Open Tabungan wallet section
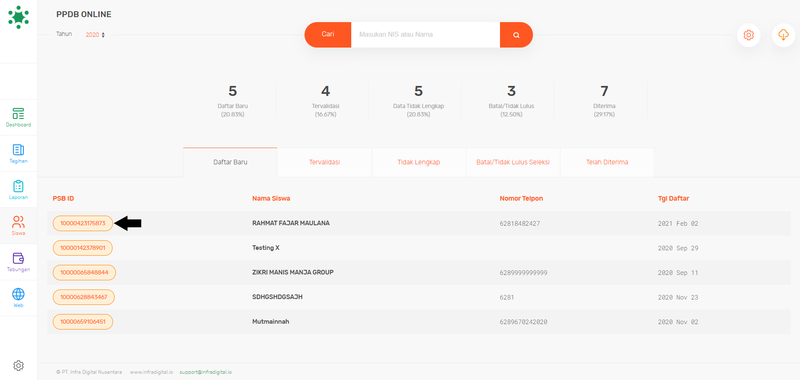800x380 pixels. [x=18, y=262]
